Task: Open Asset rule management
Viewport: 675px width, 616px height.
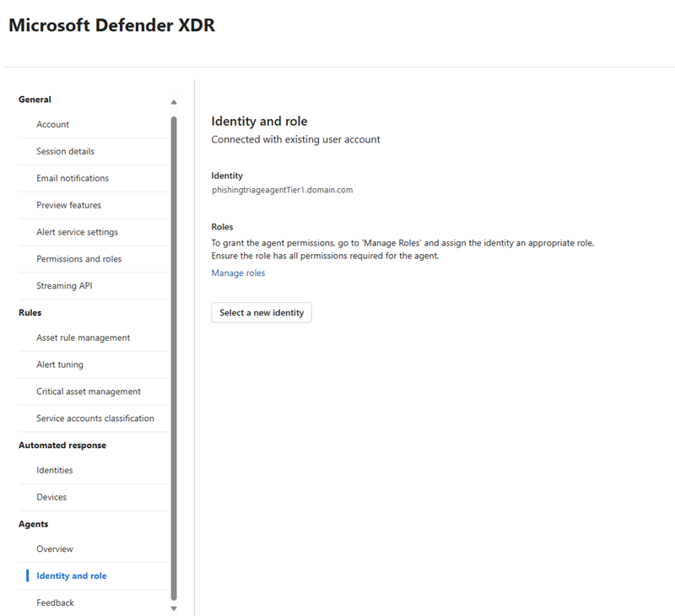Action: click(83, 338)
